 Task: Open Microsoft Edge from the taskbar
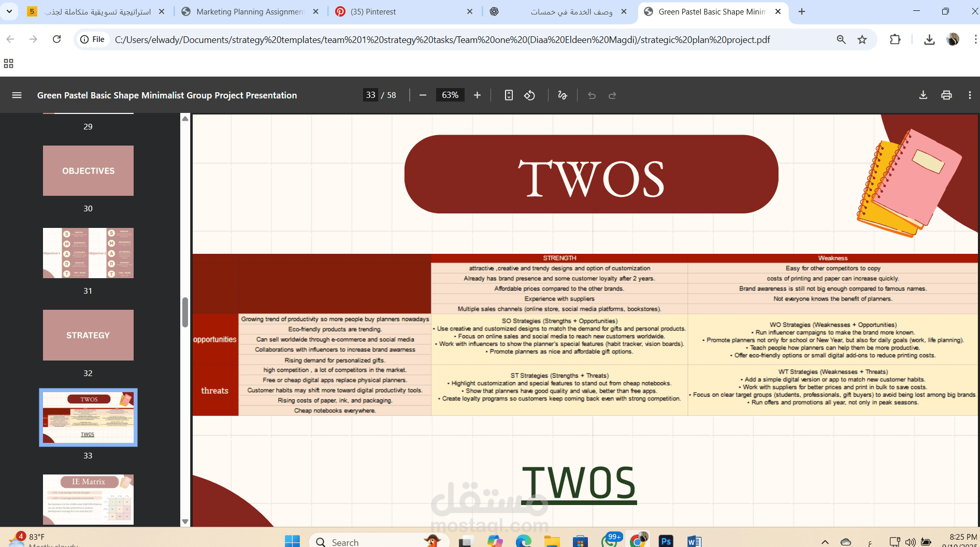pyautogui.click(x=523, y=541)
